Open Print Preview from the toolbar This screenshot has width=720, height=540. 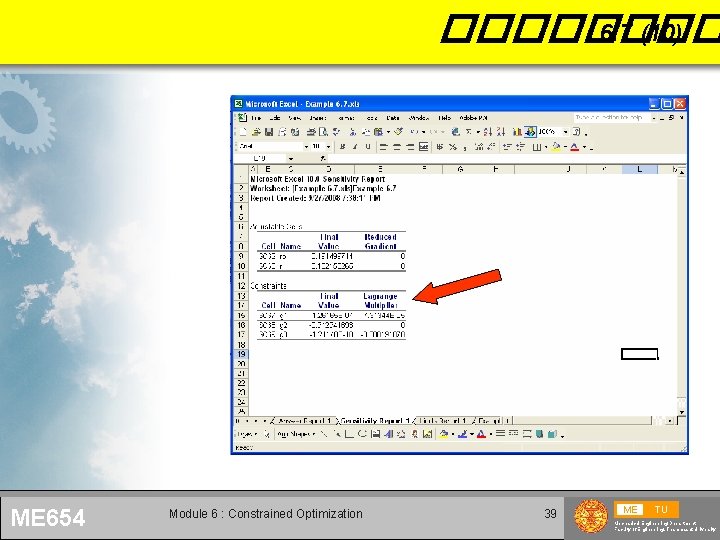click(323, 132)
